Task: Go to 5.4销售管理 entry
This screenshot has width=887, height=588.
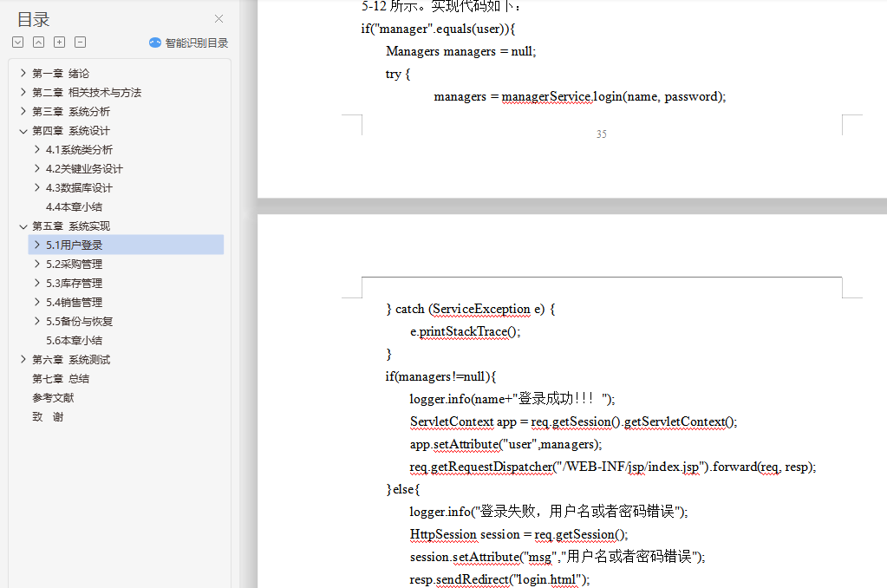Action: coord(74,303)
